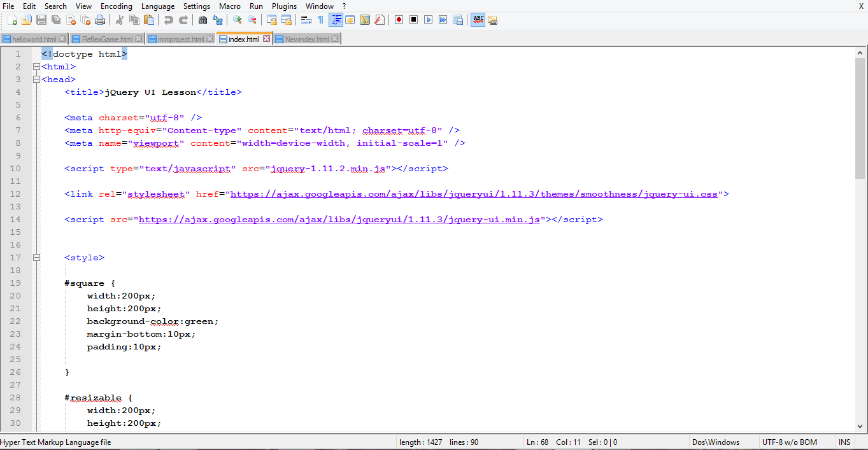Click the Redo arrow icon
868x450 pixels.
[183, 20]
